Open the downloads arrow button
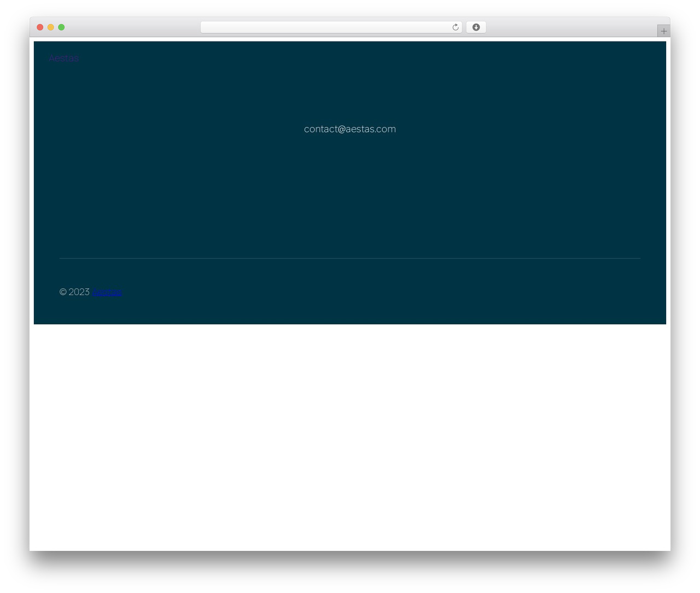Viewport: 700px width, 593px height. (x=476, y=27)
